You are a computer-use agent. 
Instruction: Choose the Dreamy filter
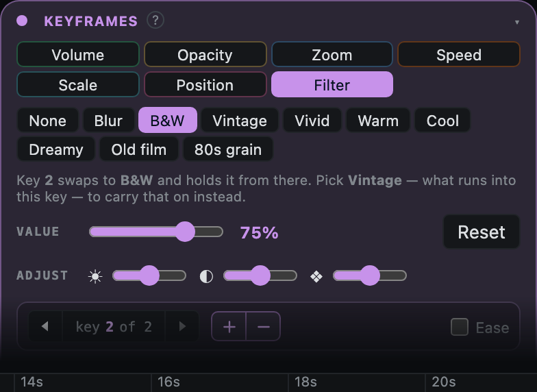56,149
